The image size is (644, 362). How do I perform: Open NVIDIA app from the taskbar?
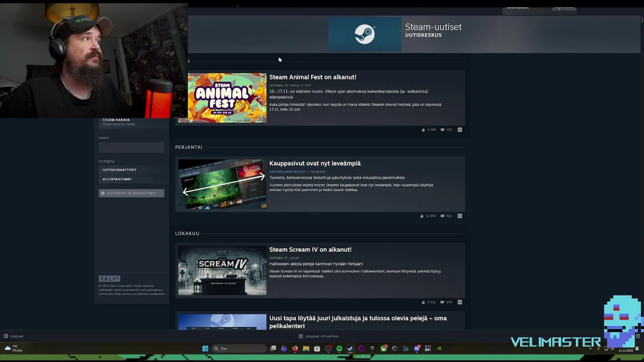coord(439,348)
